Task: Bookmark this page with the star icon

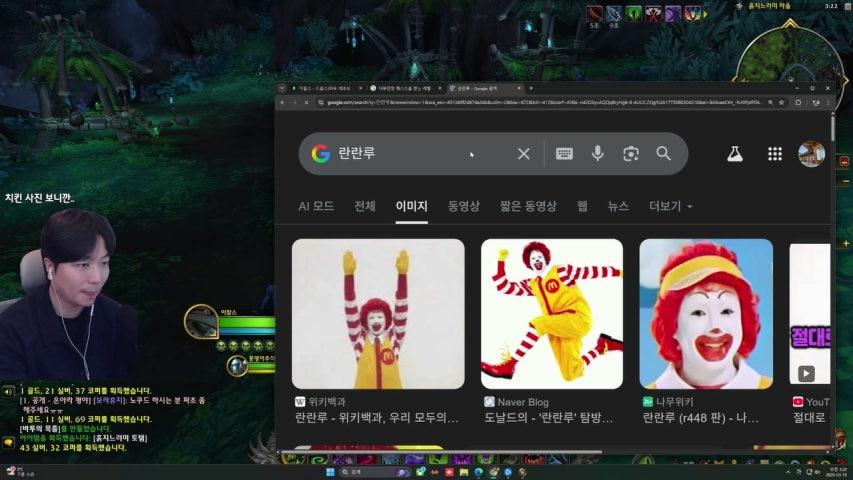Action: tap(781, 102)
